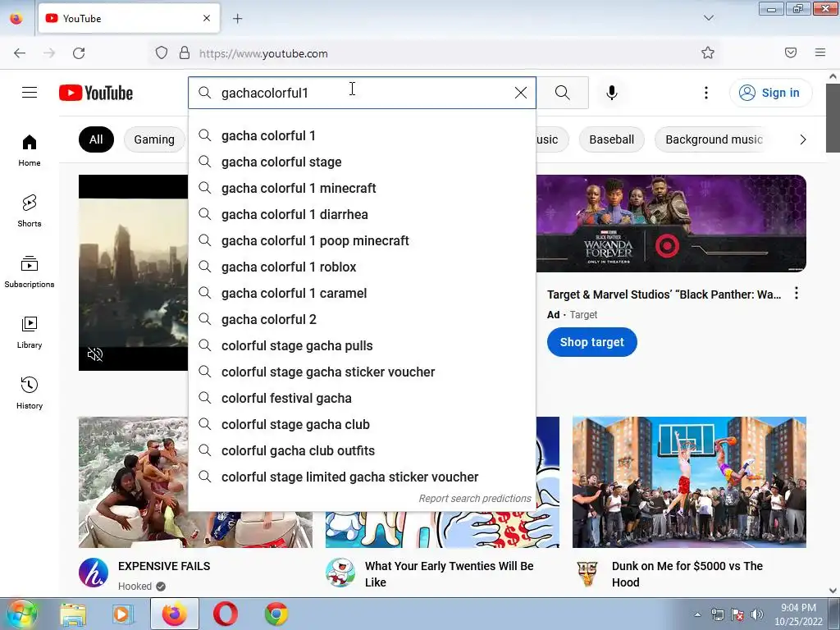Click the shield tracking protection icon
Viewport: 840px width, 630px height.
[x=162, y=52]
